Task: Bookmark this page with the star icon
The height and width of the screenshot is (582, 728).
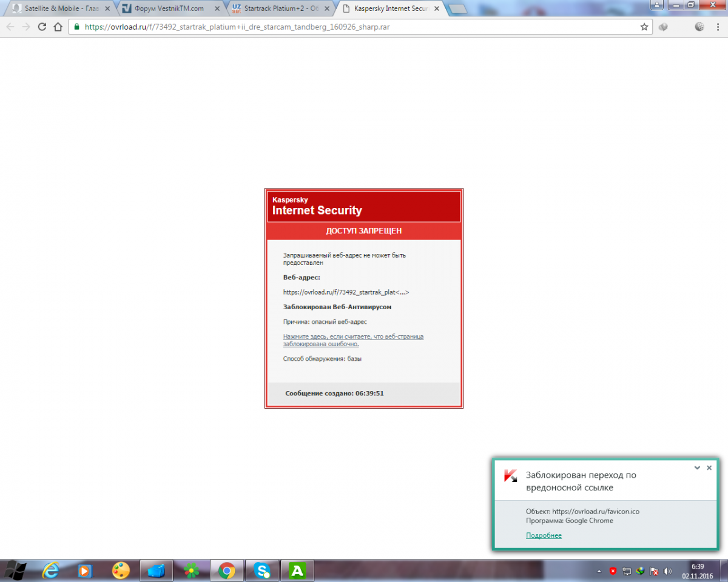Action: (x=644, y=27)
